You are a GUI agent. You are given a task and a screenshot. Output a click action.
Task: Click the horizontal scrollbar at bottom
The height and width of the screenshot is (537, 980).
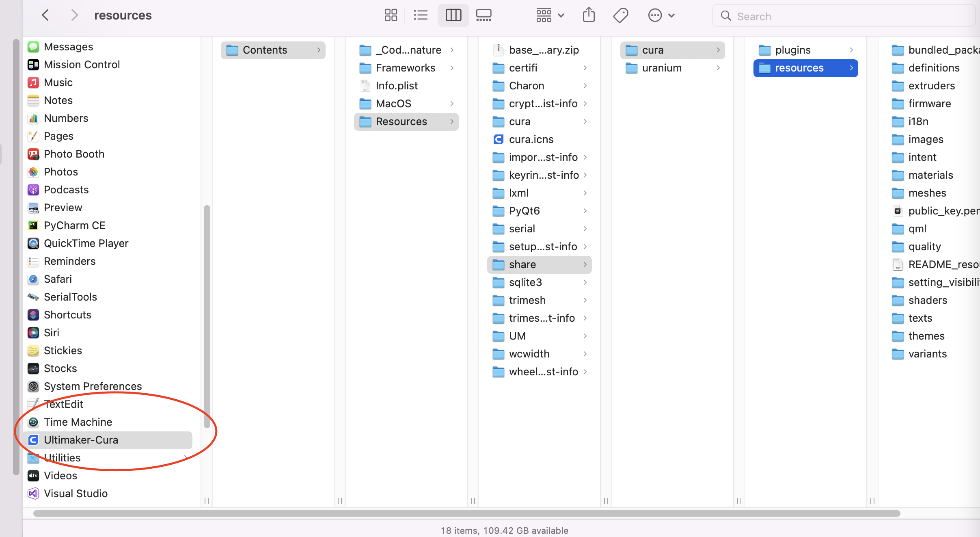coord(467,513)
